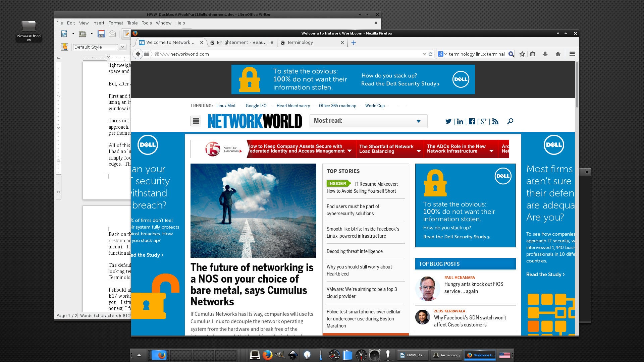Click Open folder icon in LibreOffice Writer
Image resolution: width=644 pixels, height=362 pixels.
click(83, 34)
